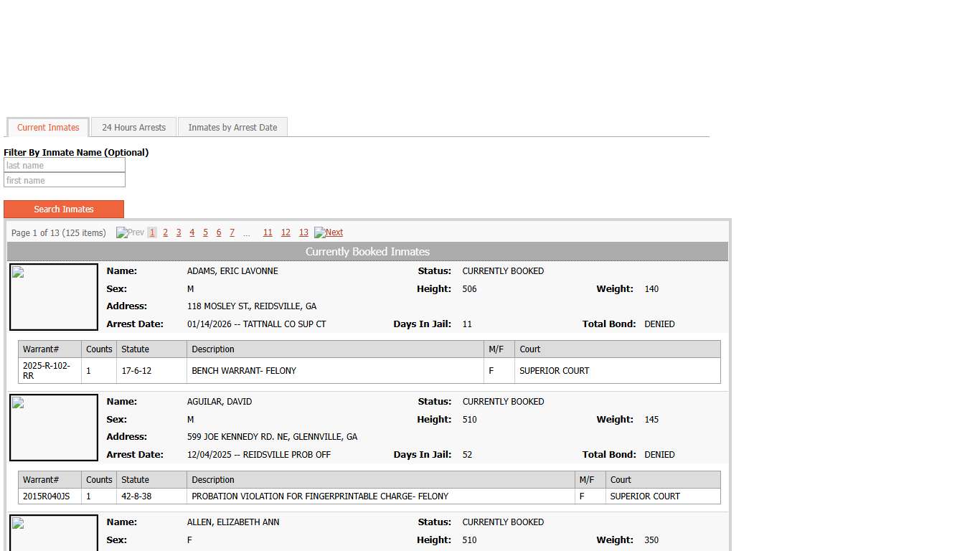Click the last name filter field

coord(65,166)
